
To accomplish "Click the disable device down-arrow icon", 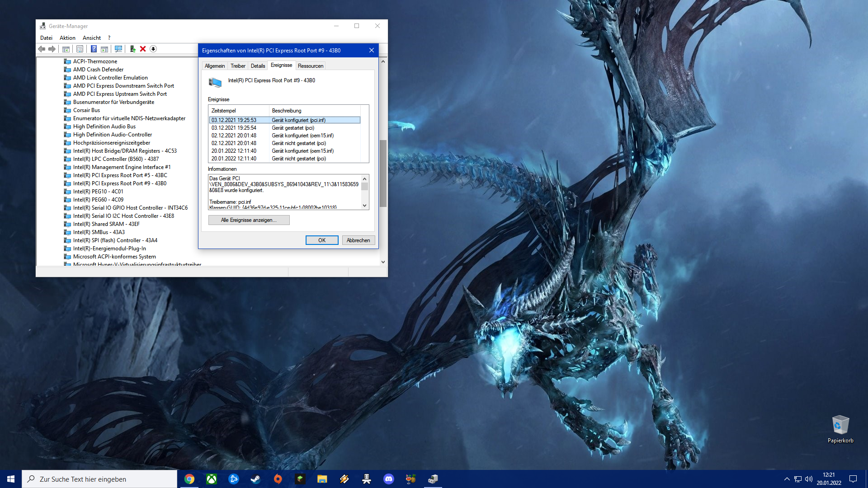I will (153, 49).
